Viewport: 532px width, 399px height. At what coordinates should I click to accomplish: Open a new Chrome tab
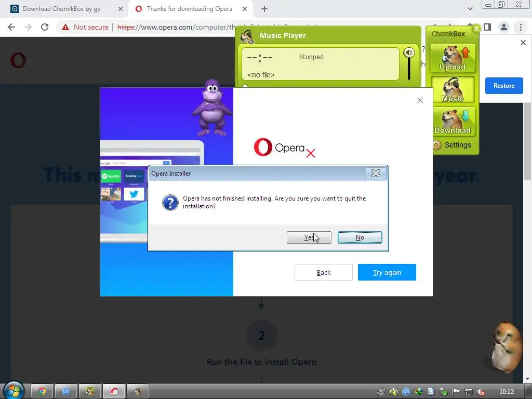point(264,9)
